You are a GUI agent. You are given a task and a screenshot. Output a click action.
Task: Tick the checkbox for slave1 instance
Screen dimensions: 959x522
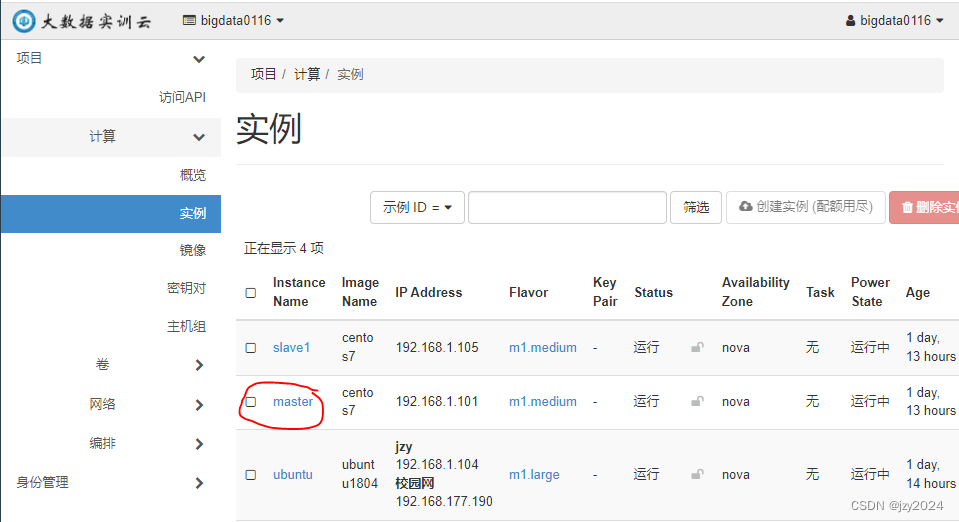click(251, 348)
